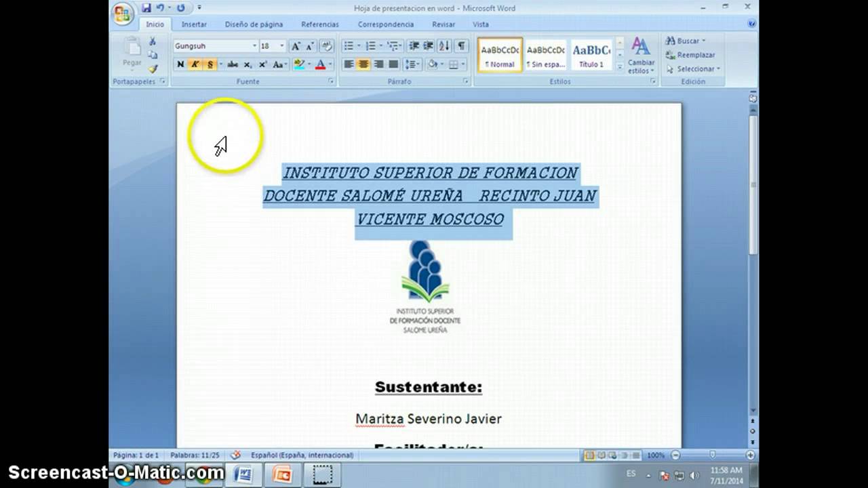
Task: Switch to Revisar tab
Action: (443, 24)
